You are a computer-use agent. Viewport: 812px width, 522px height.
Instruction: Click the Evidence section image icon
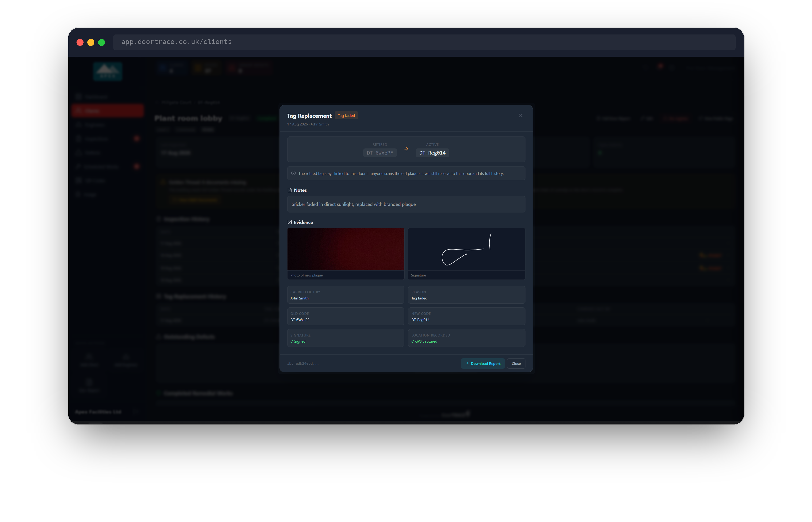290,222
